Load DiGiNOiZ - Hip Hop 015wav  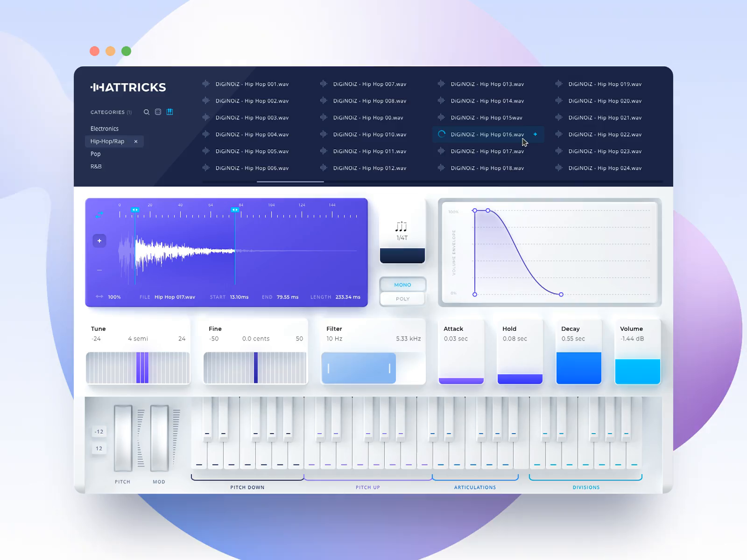click(486, 118)
